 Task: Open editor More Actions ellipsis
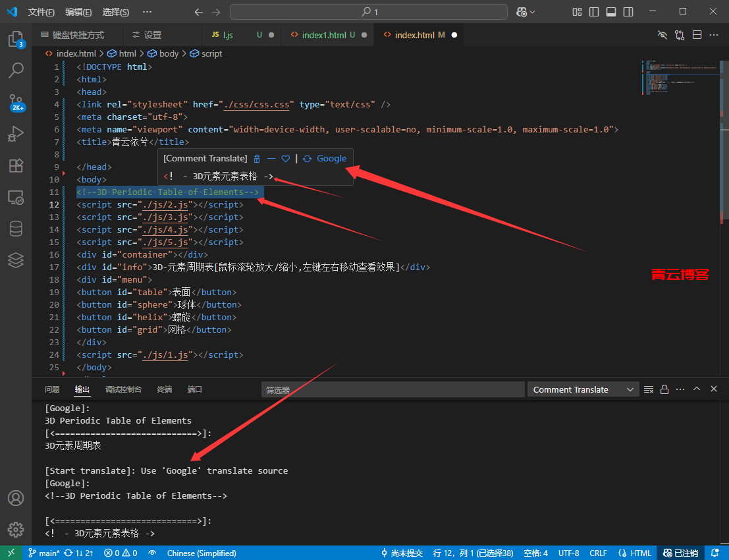click(714, 35)
